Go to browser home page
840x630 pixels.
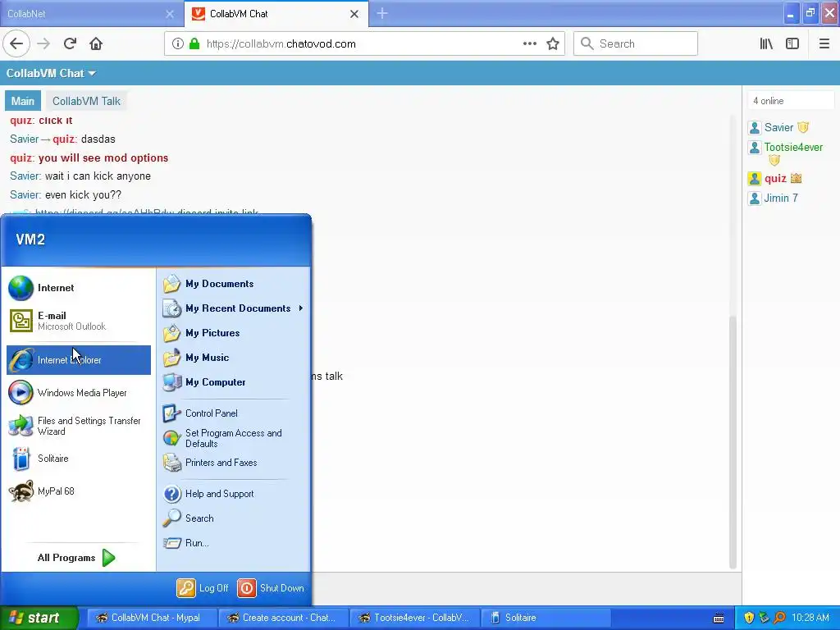click(x=96, y=43)
